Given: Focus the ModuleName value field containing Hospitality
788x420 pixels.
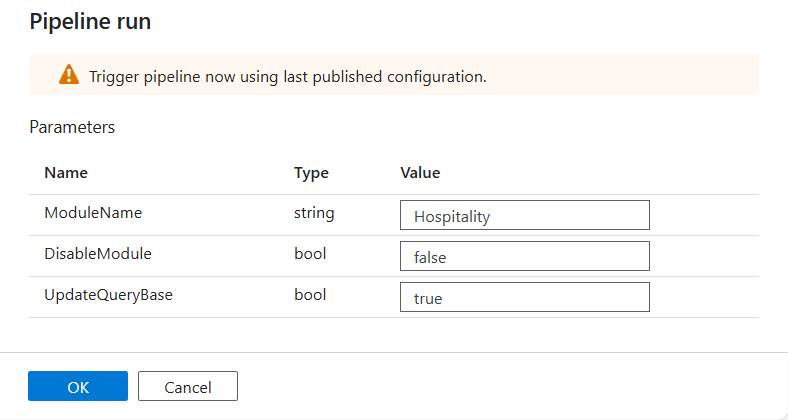Looking at the screenshot, I should pyautogui.click(x=524, y=215).
